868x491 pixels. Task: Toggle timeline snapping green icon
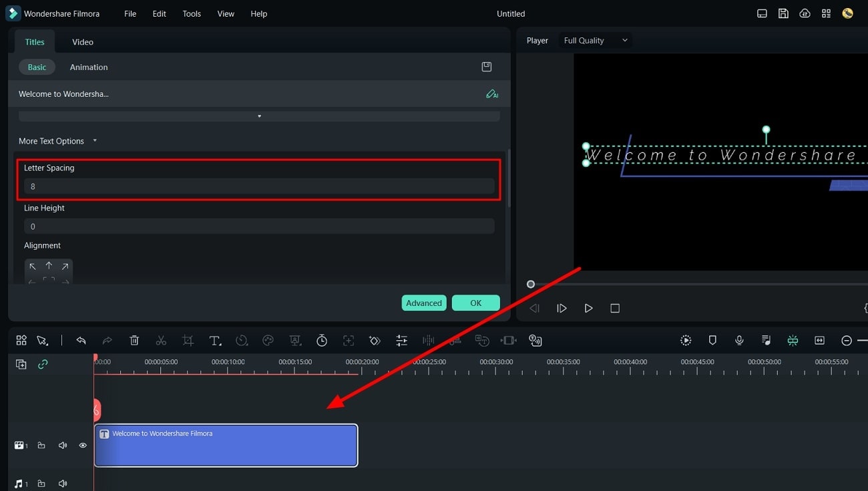pos(793,341)
